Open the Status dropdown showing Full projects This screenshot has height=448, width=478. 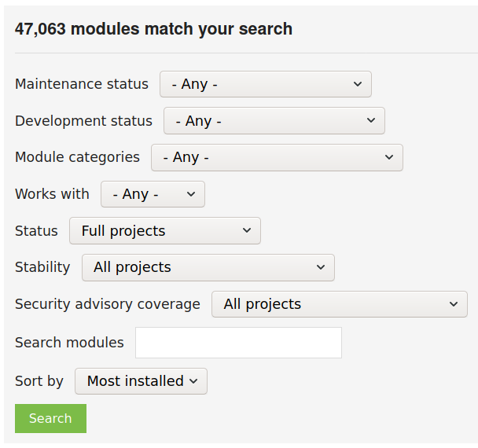165,231
